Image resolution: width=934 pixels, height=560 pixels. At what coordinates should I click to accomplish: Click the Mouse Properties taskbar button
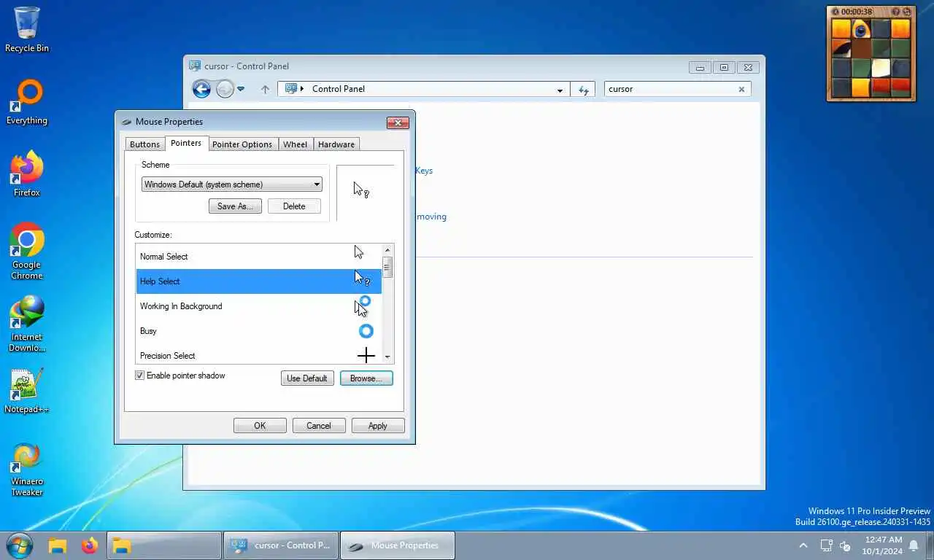click(398, 545)
